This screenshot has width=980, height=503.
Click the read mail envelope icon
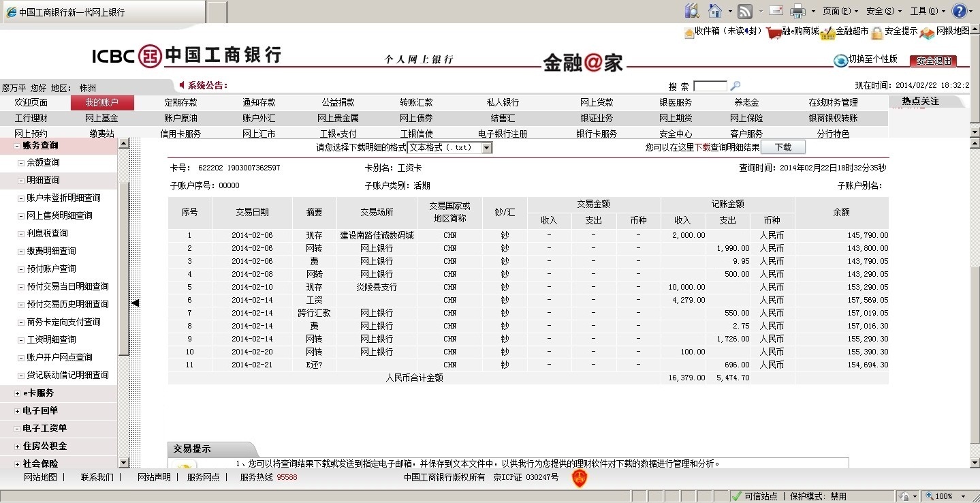pyautogui.click(x=776, y=11)
